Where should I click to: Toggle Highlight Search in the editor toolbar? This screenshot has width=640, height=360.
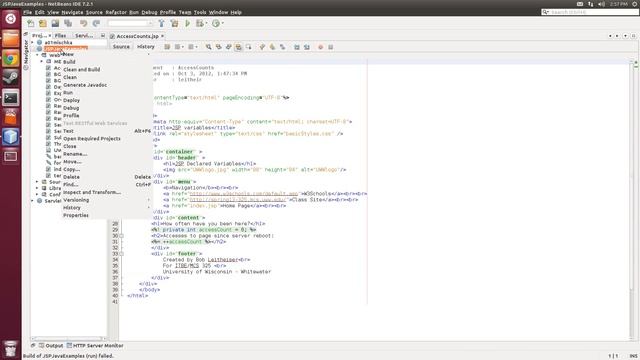point(238,47)
